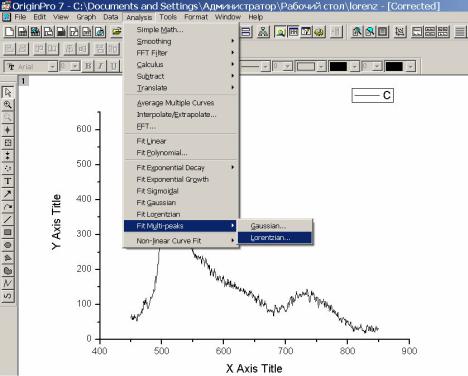Screen dimensions: 468x376
Task: Open the Arial font name dropdown
Action: 52,67
